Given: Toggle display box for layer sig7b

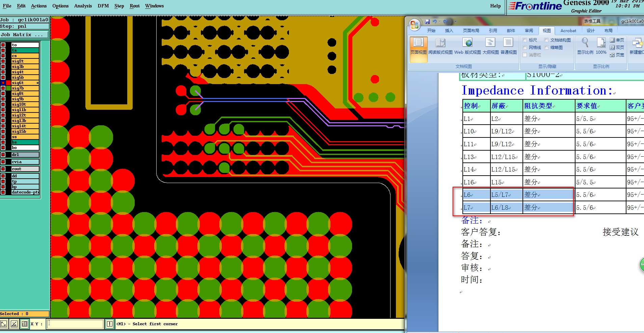Looking at the screenshot, I should (3, 88).
